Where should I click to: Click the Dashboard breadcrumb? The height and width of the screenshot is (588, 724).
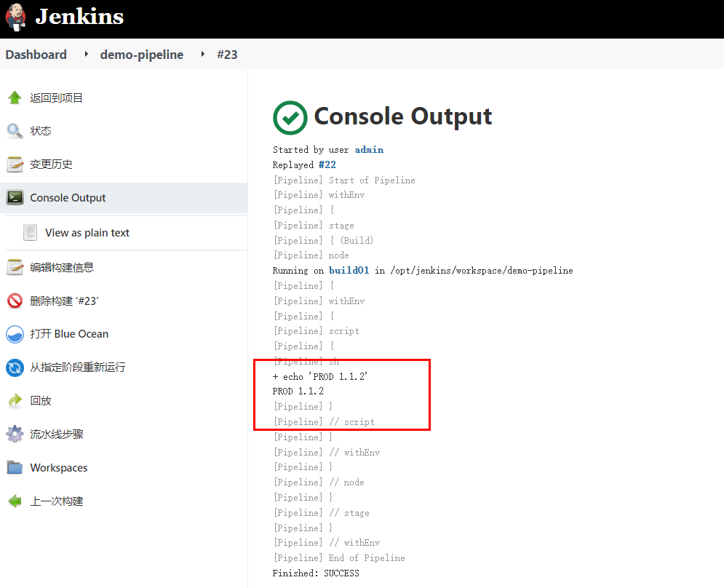pos(36,54)
